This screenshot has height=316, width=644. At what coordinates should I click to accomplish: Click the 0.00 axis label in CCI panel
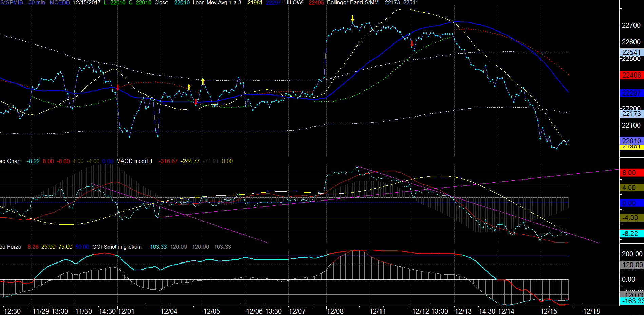pyautogui.click(x=629, y=279)
